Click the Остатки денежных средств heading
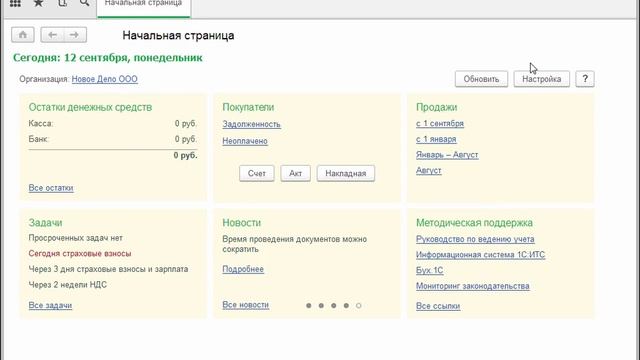 tap(90, 107)
